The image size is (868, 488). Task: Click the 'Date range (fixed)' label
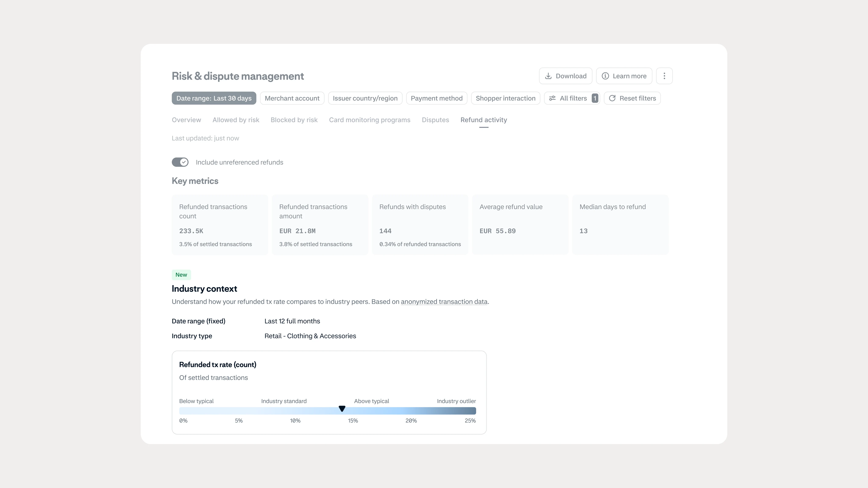pyautogui.click(x=199, y=321)
